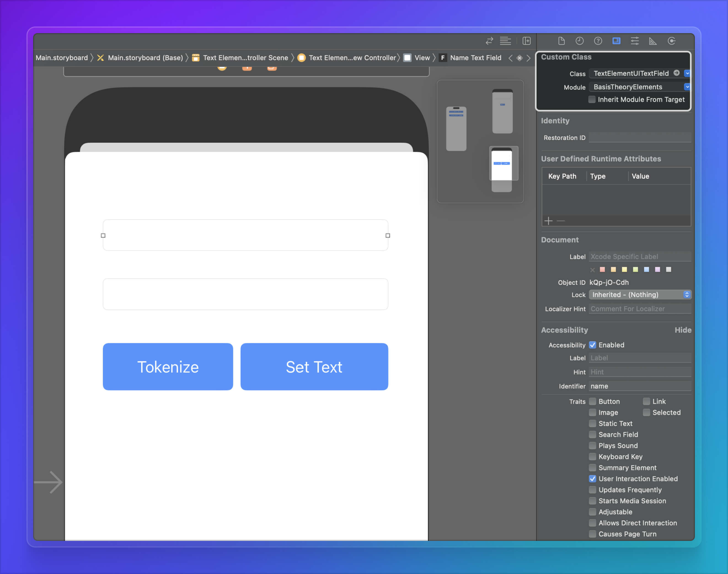Open the File inspector tab

click(561, 41)
